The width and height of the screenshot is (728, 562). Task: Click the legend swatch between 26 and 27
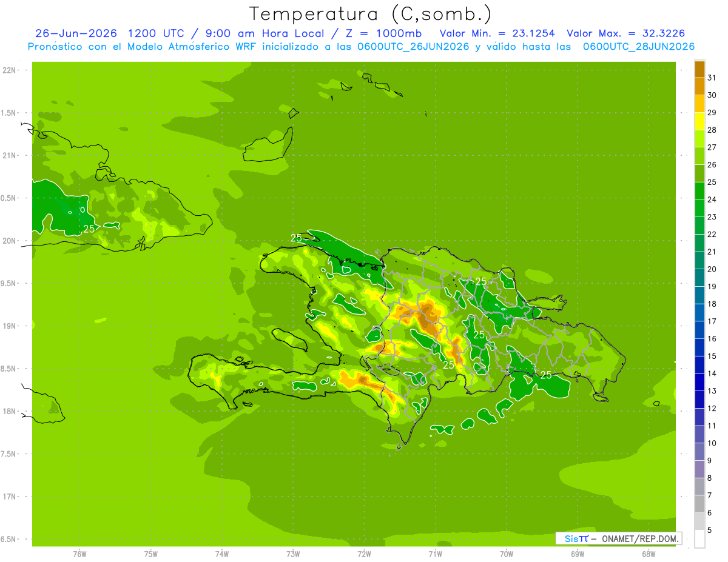pos(699,156)
